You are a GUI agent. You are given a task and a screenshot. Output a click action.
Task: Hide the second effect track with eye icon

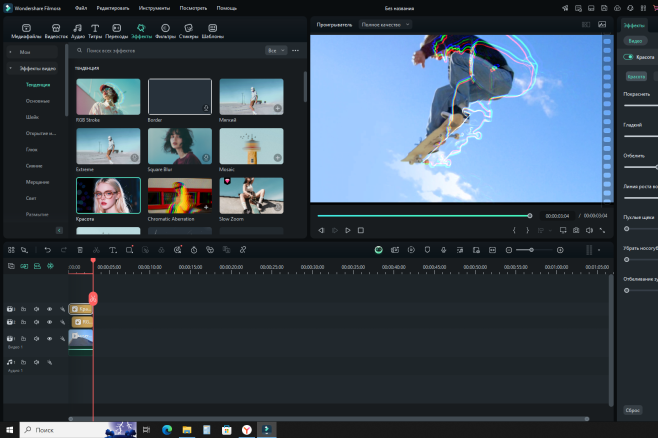(50, 322)
